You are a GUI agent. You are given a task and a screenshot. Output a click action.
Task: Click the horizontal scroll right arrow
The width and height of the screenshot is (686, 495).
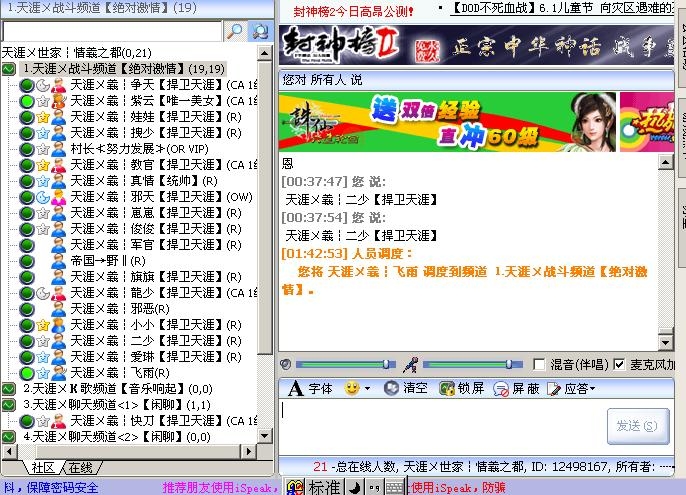[248, 451]
